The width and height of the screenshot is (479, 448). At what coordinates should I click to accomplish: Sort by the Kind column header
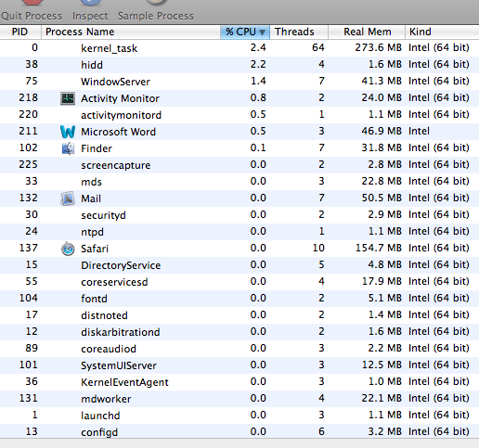442,32
